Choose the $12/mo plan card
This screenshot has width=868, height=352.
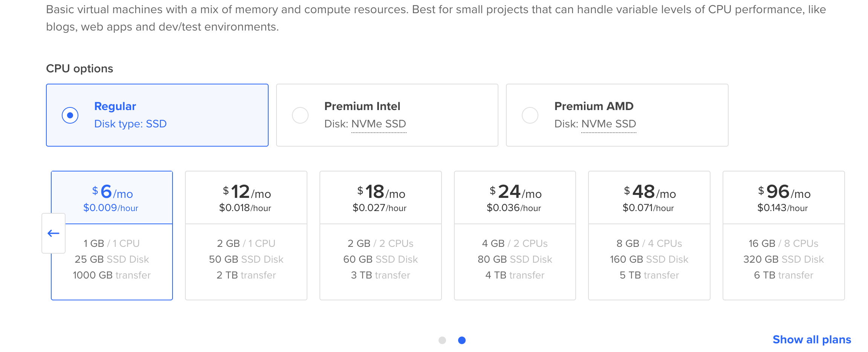pos(246,235)
